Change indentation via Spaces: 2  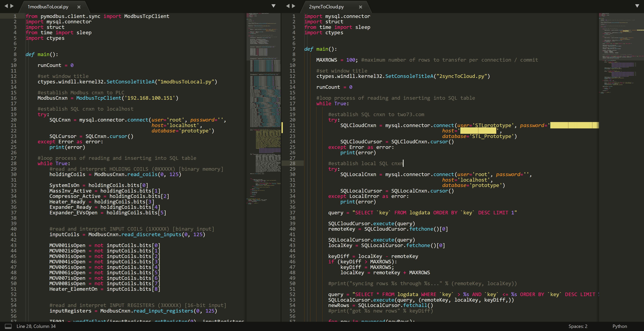tap(578, 326)
